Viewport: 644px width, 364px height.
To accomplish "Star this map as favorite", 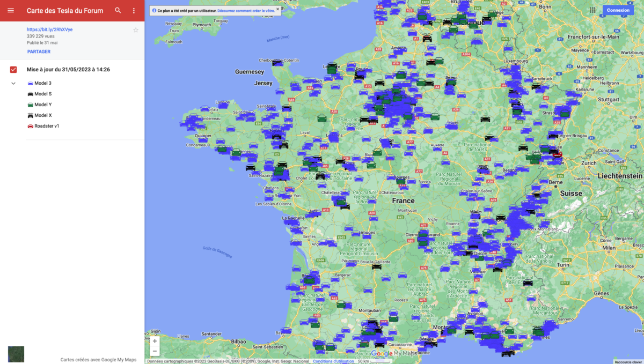I will coord(136,30).
